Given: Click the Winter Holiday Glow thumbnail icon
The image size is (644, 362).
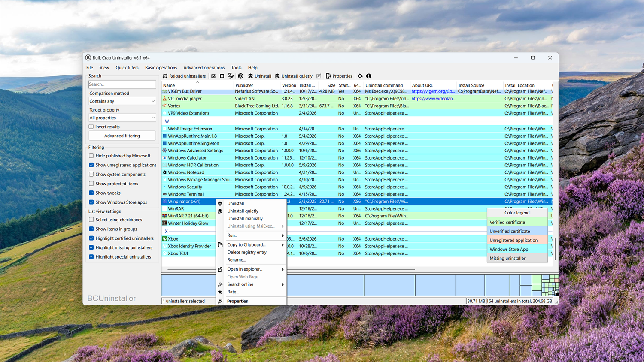Looking at the screenshot, I should pyautogui.click(x=164, y=223).
